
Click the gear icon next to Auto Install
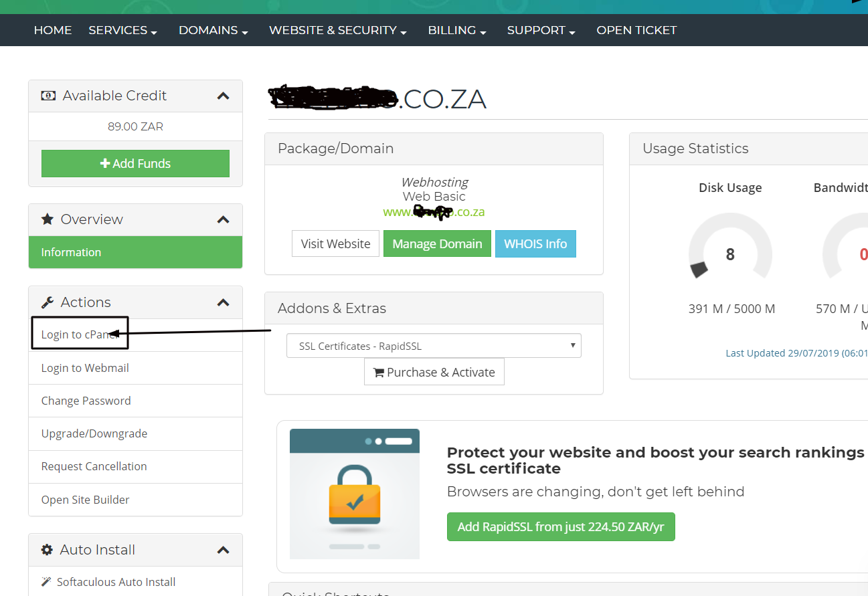point(47,550)
